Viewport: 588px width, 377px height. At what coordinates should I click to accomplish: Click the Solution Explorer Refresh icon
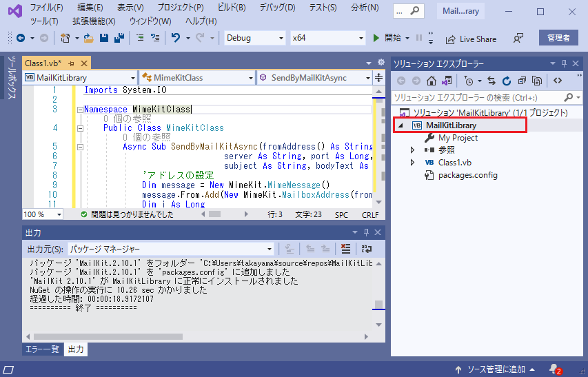507,81
